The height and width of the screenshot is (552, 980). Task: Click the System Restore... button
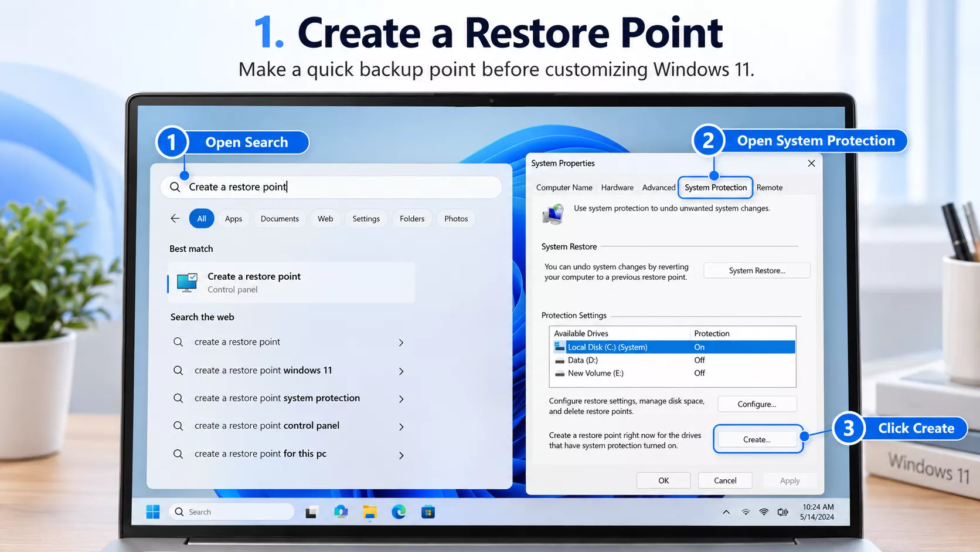[x=757, y=270]
